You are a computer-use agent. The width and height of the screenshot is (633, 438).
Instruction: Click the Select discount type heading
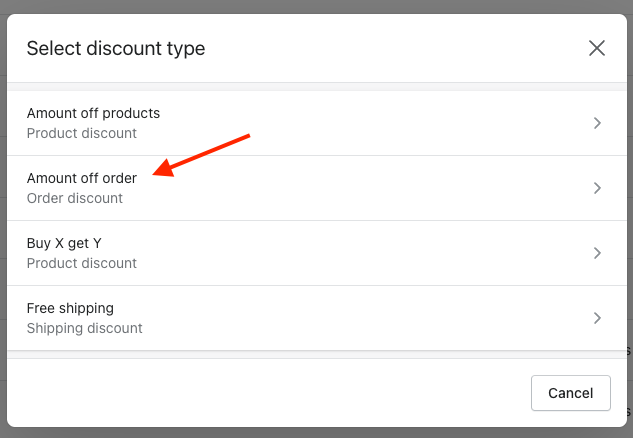116,48
